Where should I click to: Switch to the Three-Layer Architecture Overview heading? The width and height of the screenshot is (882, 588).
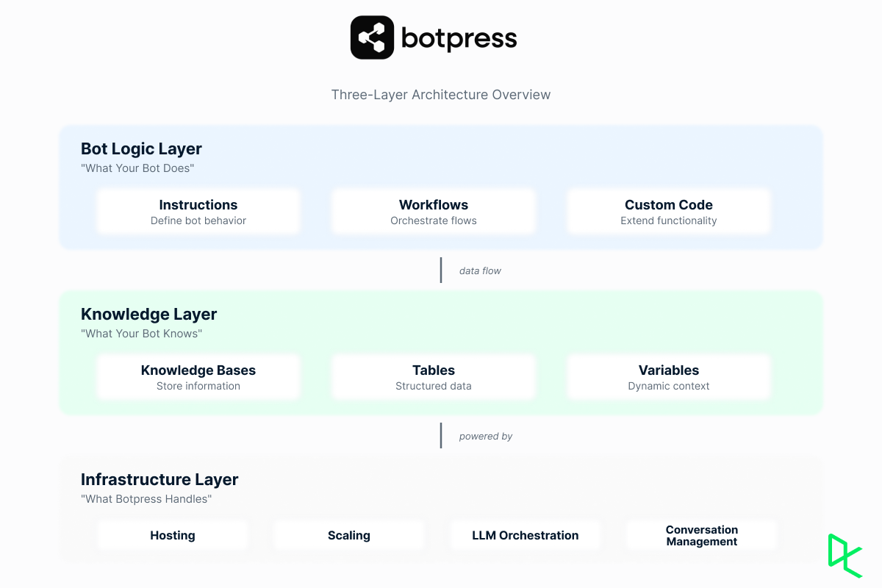[441, 94]
